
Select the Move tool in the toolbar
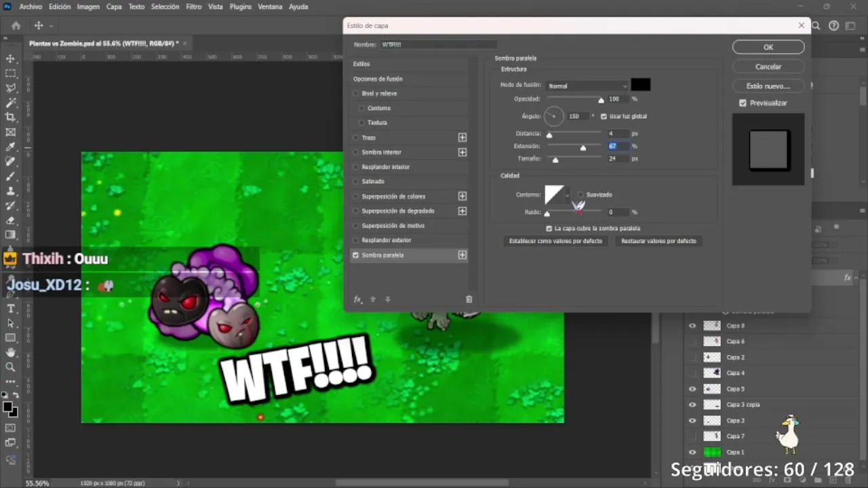(x=11, y=59)
